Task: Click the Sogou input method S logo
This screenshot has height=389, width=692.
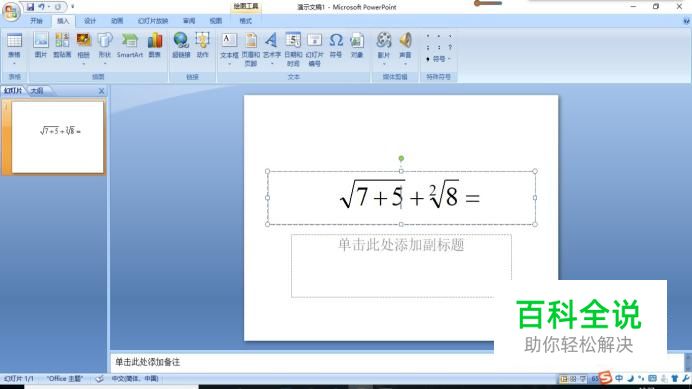Action: click(606, 378)
